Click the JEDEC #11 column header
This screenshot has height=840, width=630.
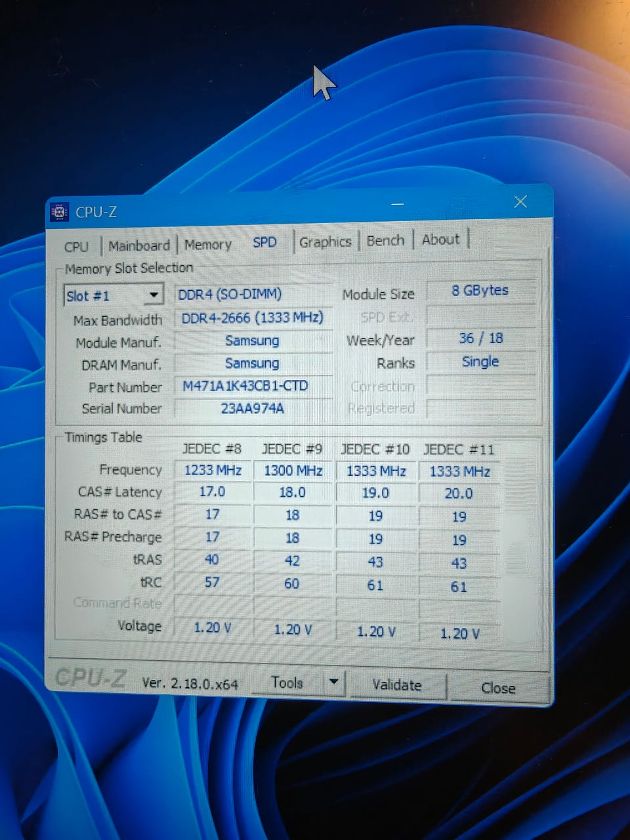point(459,450)
